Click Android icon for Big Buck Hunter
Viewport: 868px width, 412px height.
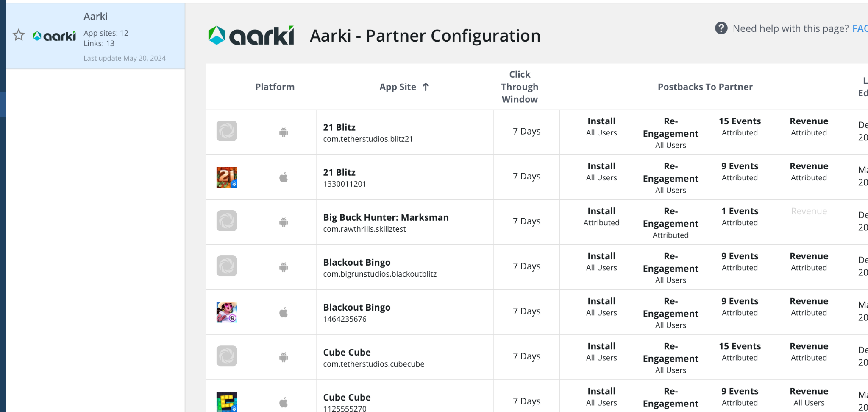(x=284, y=222)
